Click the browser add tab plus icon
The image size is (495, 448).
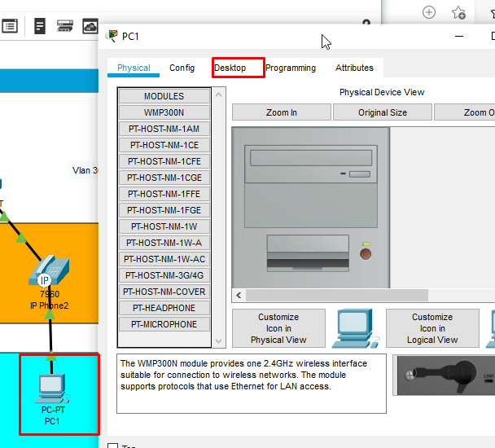(x=429, y=12)
